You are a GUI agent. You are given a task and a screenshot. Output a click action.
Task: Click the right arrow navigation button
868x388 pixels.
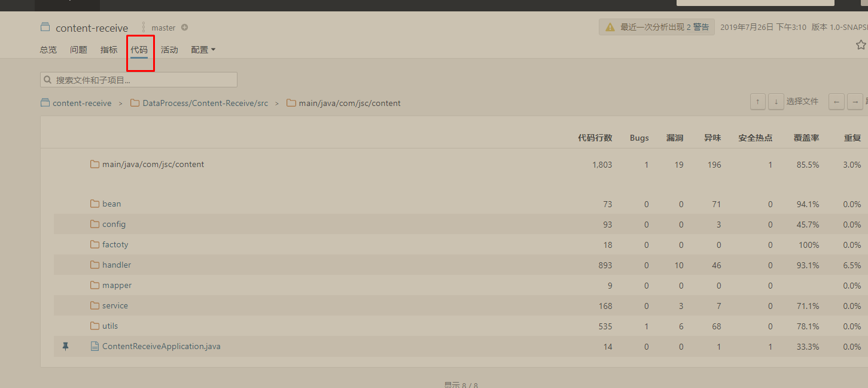tap(855, 102)
